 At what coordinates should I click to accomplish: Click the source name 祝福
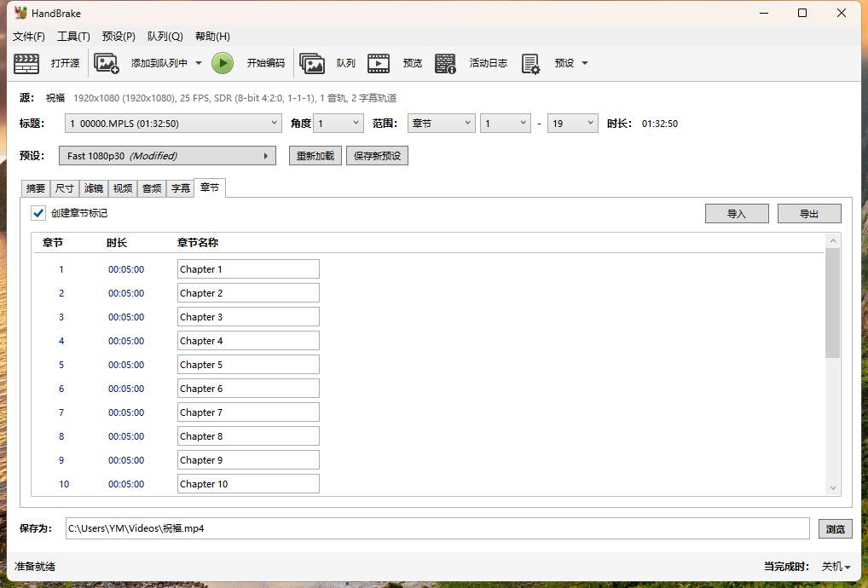click(x=55, y=98)
